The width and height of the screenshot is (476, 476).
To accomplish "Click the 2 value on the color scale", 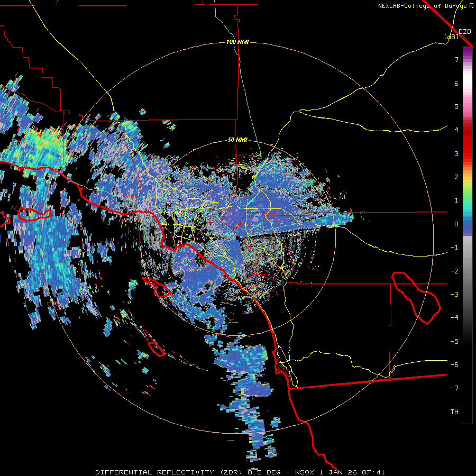I will pyautogui.click(x=456, y=177).
